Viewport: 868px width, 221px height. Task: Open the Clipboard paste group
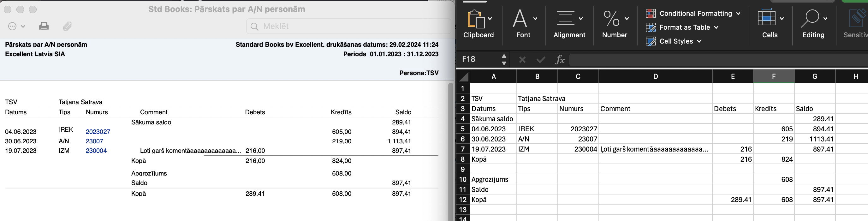478,24
